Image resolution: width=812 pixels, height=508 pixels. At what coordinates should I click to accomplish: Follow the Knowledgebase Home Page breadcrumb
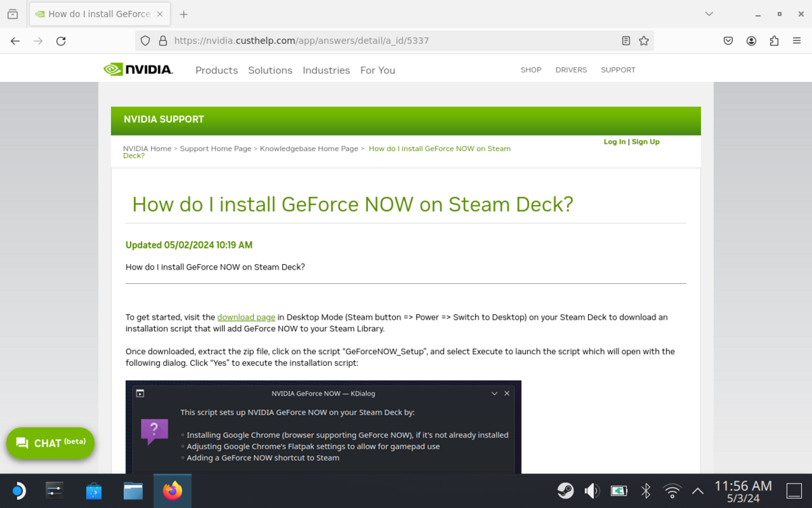point(309,148)
